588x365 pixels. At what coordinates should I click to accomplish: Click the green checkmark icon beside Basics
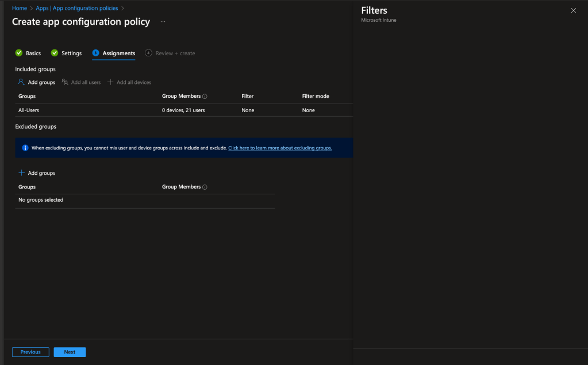(x=19, y=53)
